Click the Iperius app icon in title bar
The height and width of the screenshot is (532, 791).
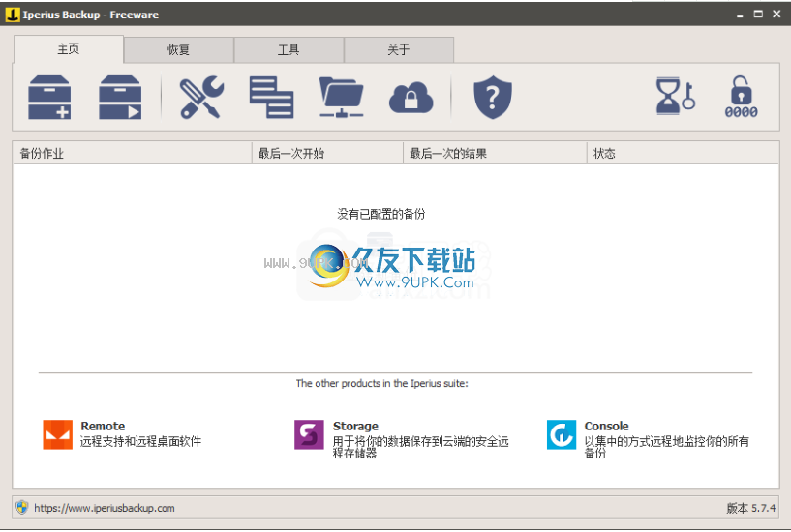point(13,15)
